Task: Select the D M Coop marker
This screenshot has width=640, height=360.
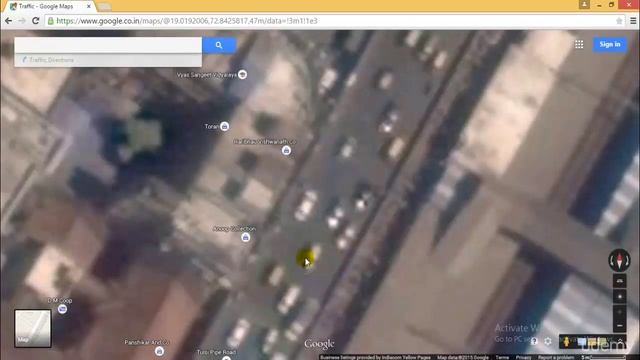Action: (62, 309)
